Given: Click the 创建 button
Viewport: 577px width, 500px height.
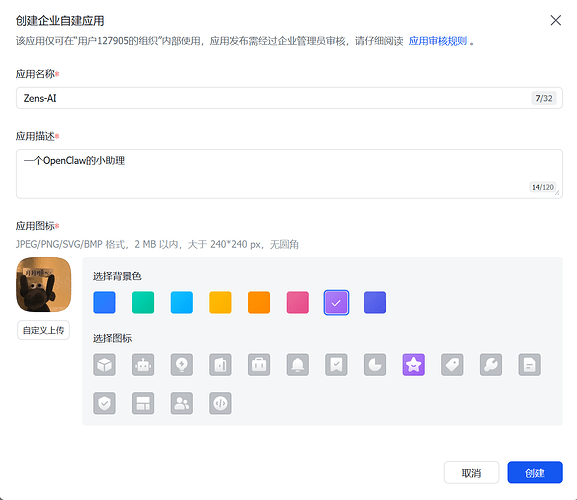Looking at the screenshot, I should coord(535,472).
